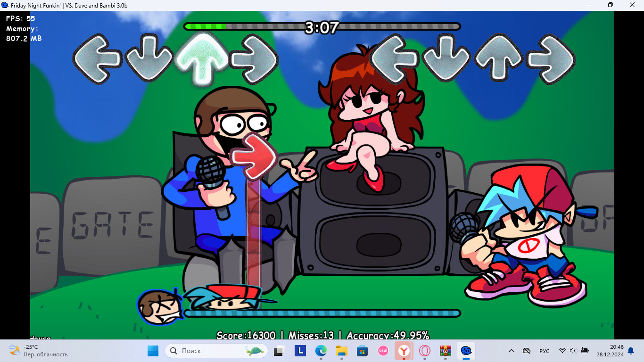Open the blue L app on taskbar
Viewport: 644px width, 362px height.
(x=300, y=351)
